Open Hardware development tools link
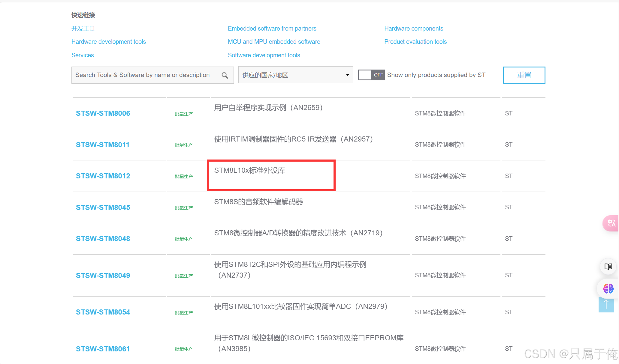The height and width of the screenshot is (364, 619). tap(109, 42)
